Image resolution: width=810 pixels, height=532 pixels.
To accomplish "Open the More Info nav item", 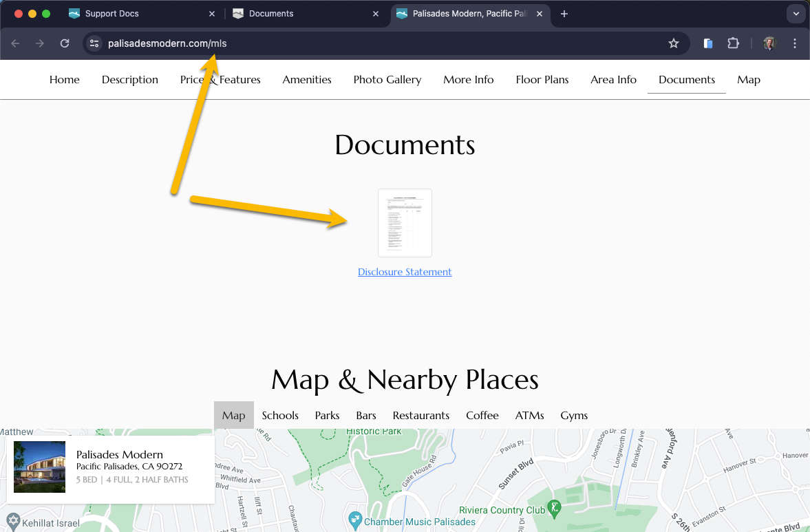I will (469, 80).
